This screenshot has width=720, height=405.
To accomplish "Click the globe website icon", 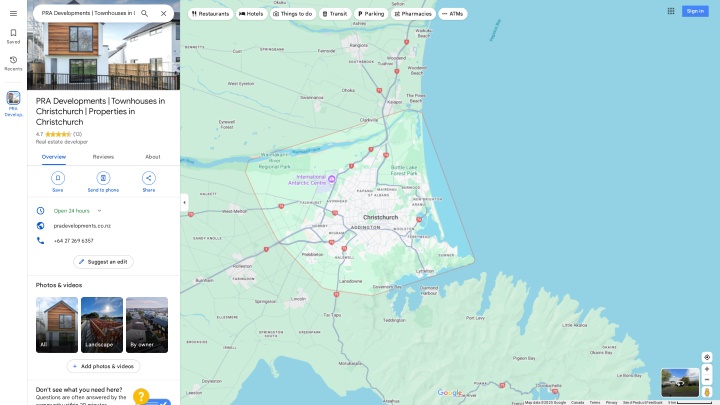I will point(40,226).
